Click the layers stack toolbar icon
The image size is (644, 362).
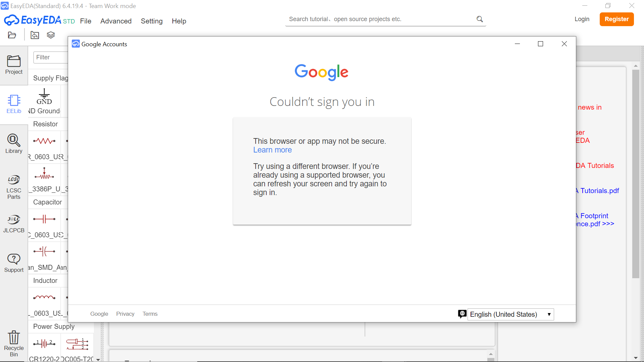[x=51, y=35]
